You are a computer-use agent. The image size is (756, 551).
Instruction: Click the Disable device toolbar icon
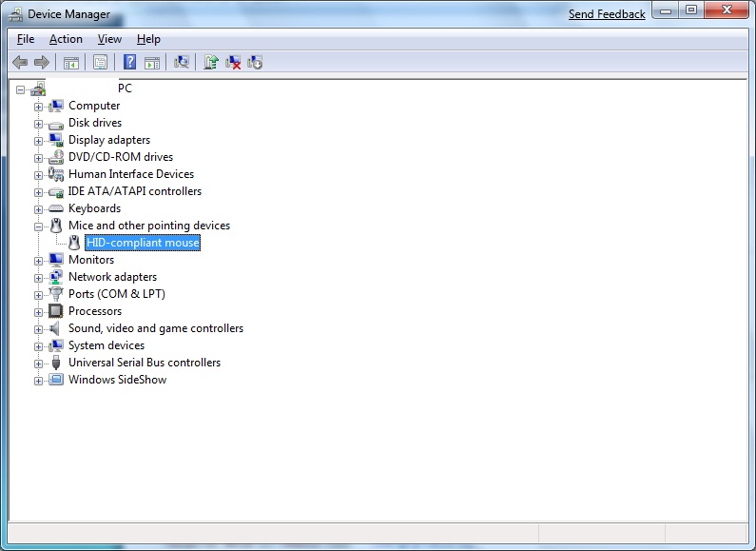coord(255,63)
